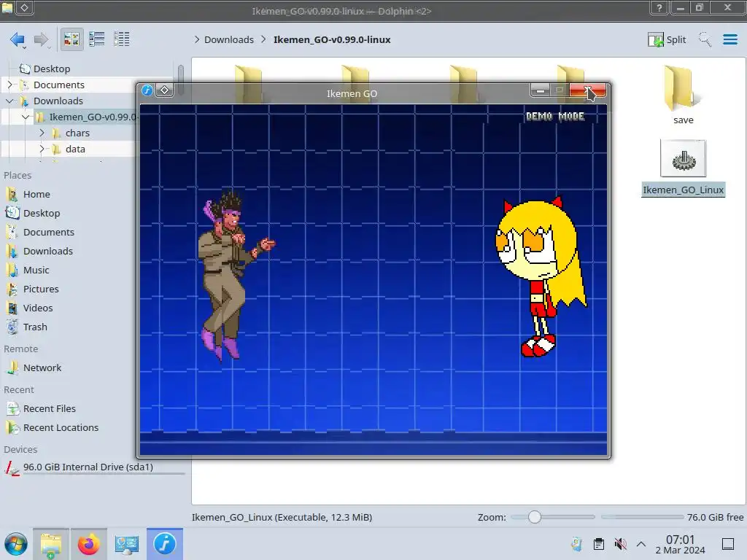
Task: Select Ikemen_GO_Linux executable file
Action: (x=683, y=168)
